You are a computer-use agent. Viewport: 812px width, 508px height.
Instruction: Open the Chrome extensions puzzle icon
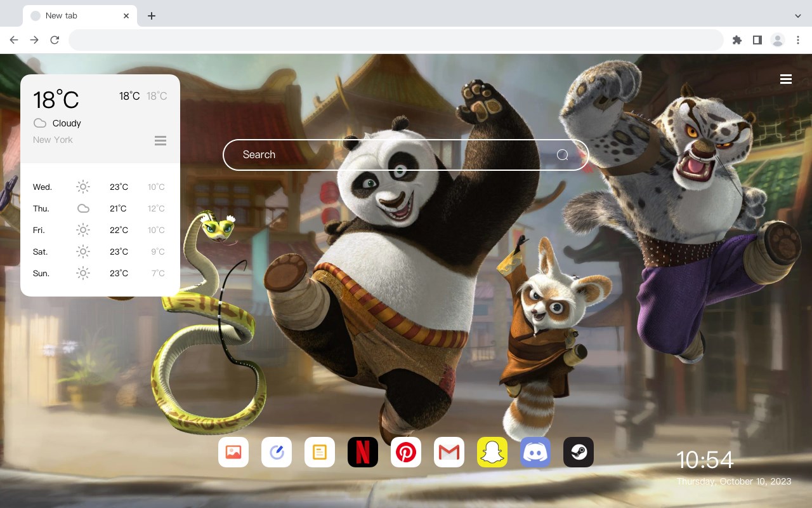(737, 40)
